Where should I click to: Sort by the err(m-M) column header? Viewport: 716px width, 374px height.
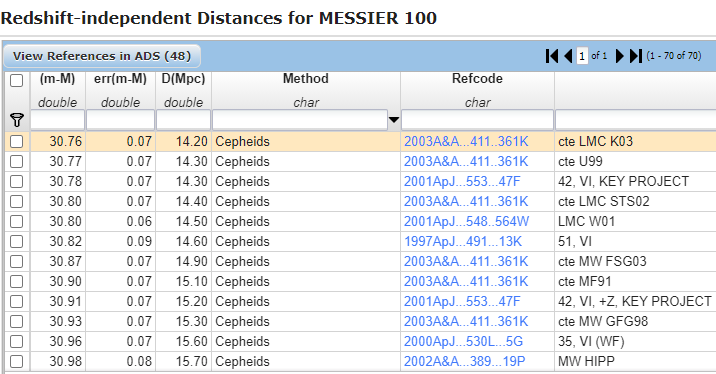click(121, 79)
